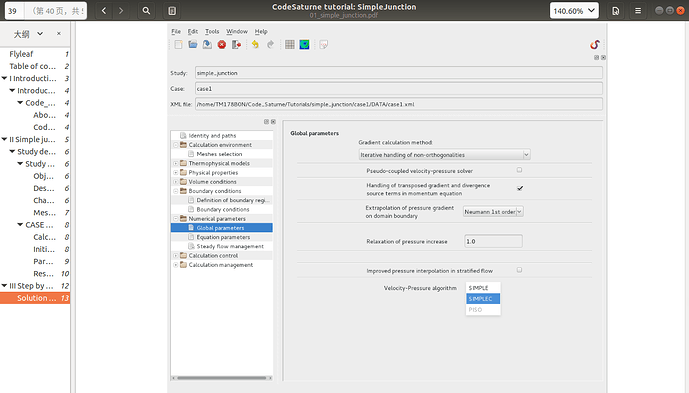Click the colored mesh viewer toolbar icon
This screenshot has height=393, width=689.
(304, 44)
